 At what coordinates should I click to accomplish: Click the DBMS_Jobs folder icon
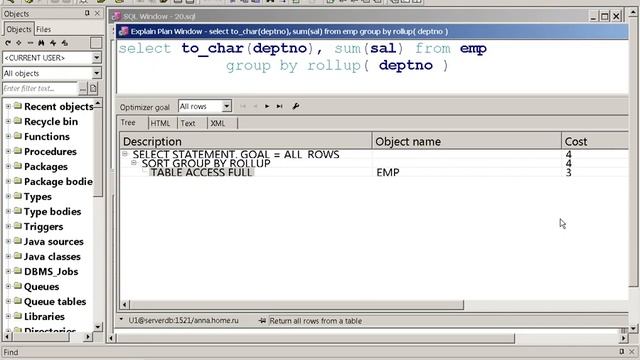pyautogui.click(x=18, y=271)
